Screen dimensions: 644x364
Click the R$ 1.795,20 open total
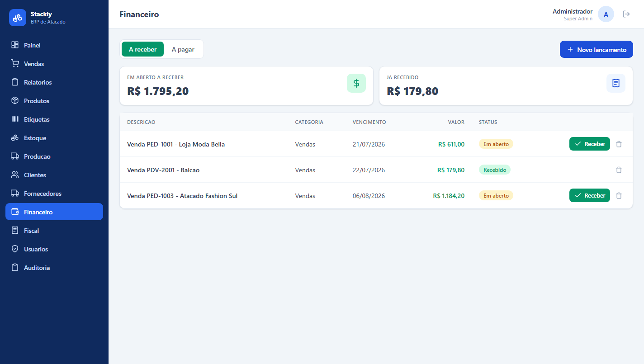(158, 91)
